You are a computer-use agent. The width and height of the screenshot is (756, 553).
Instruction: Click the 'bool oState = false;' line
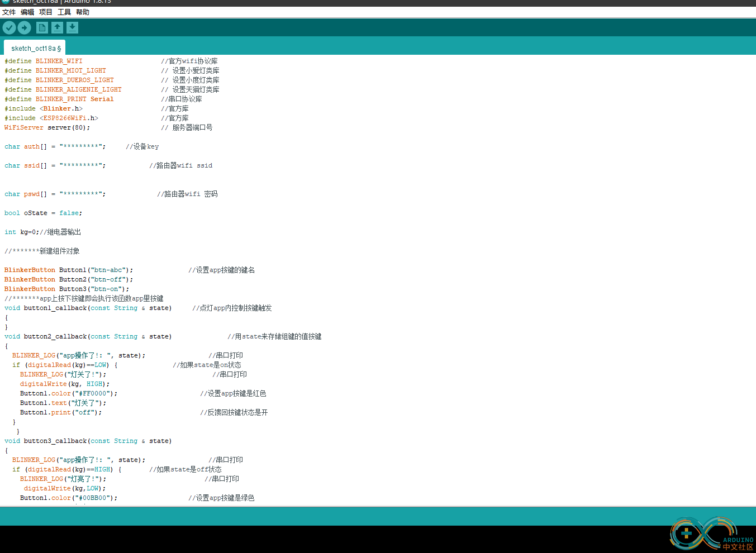pyautogui.click(x=44, y=213)
